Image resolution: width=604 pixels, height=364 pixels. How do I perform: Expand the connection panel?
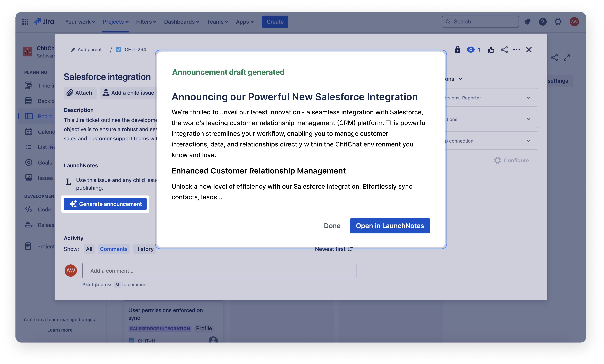pyautogui.click(x=491, y=141)
